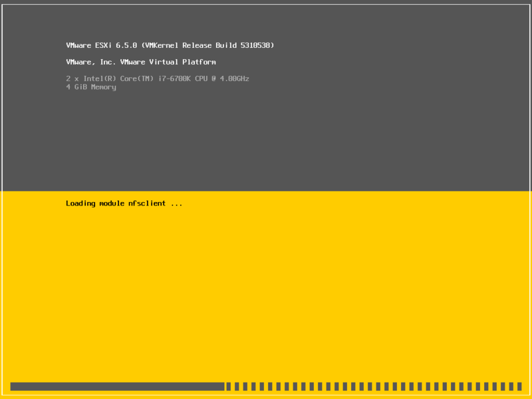Click the '2 x' processor count text
The height and width of the screenshot is (399, 532).
click(72, 78)
